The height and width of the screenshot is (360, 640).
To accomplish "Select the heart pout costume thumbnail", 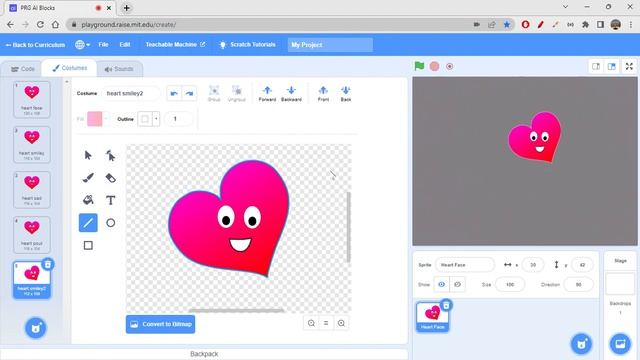I will tap(32, 235).
